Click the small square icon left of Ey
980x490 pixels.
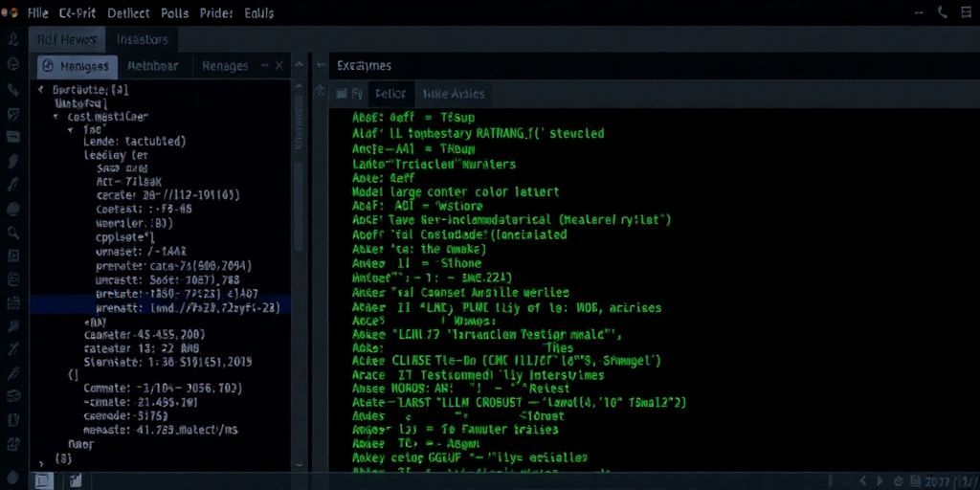342,94
